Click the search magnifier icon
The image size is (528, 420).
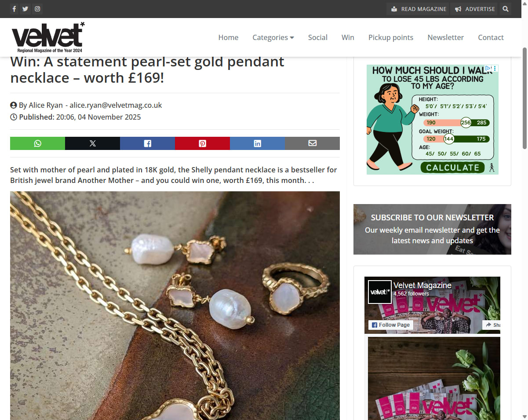[506, 9]
